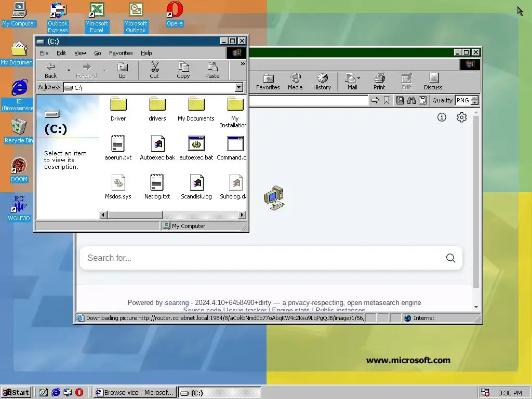Open the Address bar dropdown in C: window
Image resolution: width=532 pixels, height=399 pixels.
coord(239,87)
